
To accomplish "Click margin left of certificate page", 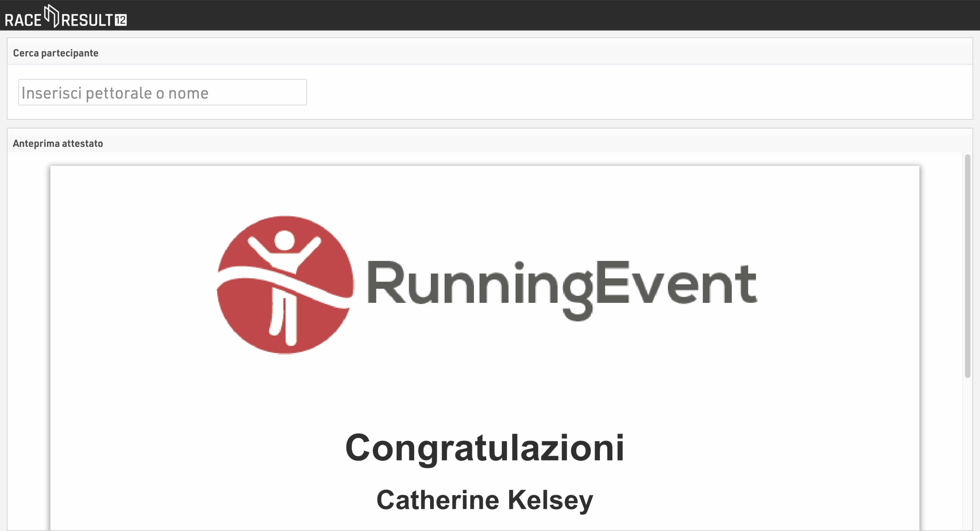I will click(29, 342).
